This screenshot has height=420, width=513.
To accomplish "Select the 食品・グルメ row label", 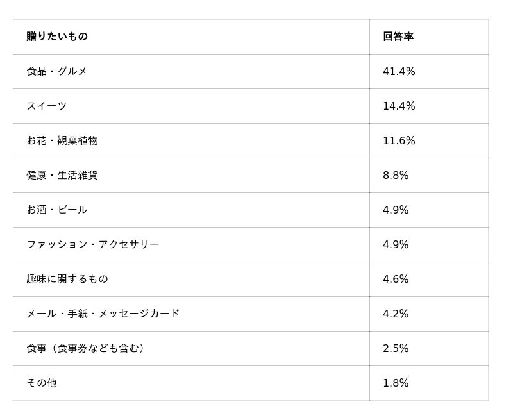I will coord(56,71).
